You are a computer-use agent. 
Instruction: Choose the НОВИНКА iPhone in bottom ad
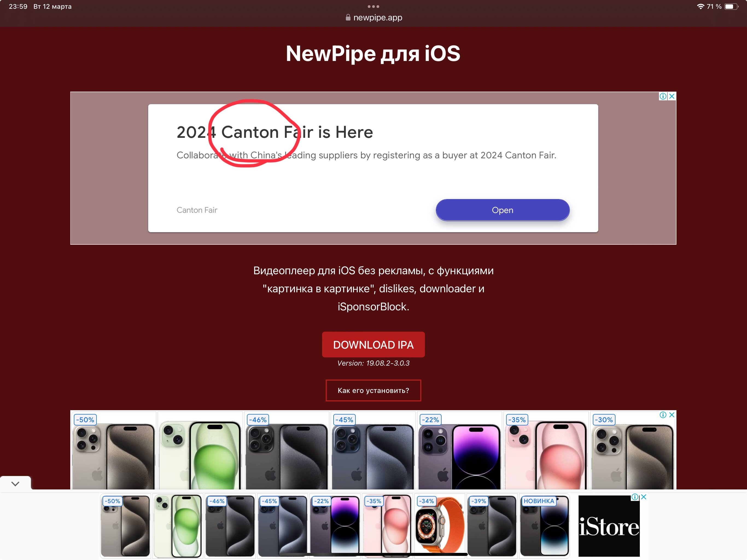(x=544, y=526)
